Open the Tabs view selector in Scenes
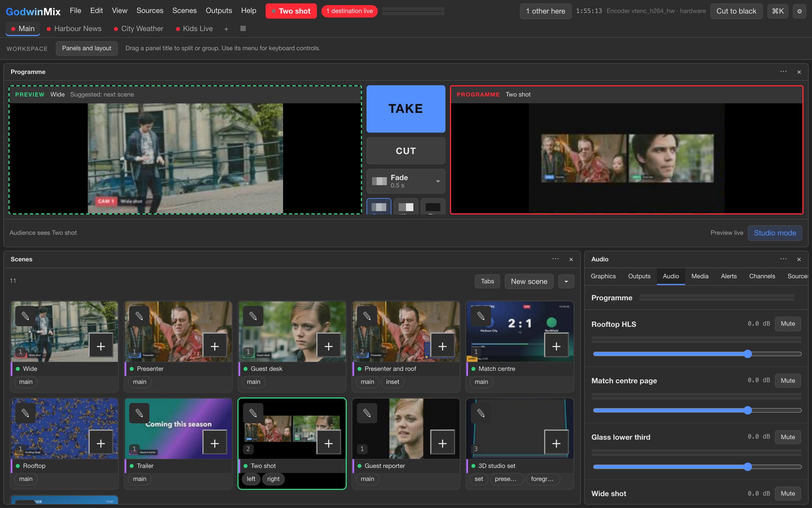812x508 pixels. click(x=487, y=281)
